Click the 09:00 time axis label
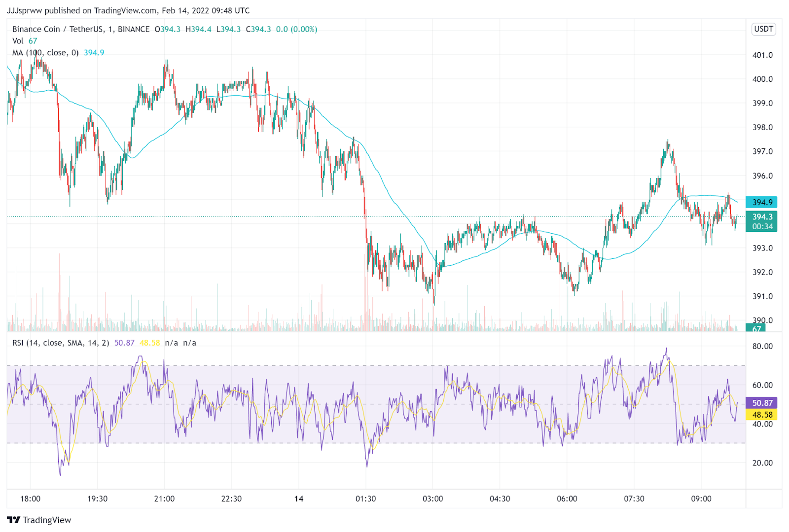Image resolution: width=789 pixels, height=532 pixels. pos(701,499)
